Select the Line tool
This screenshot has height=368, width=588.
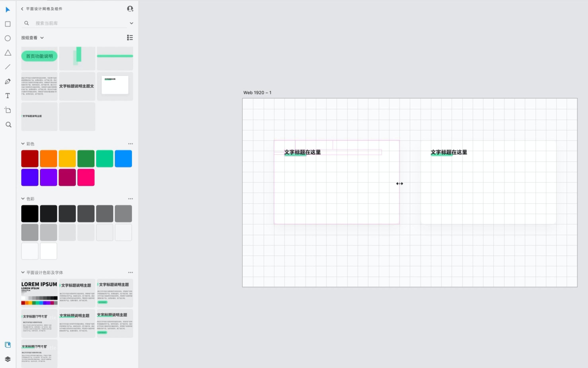[8, 67]
